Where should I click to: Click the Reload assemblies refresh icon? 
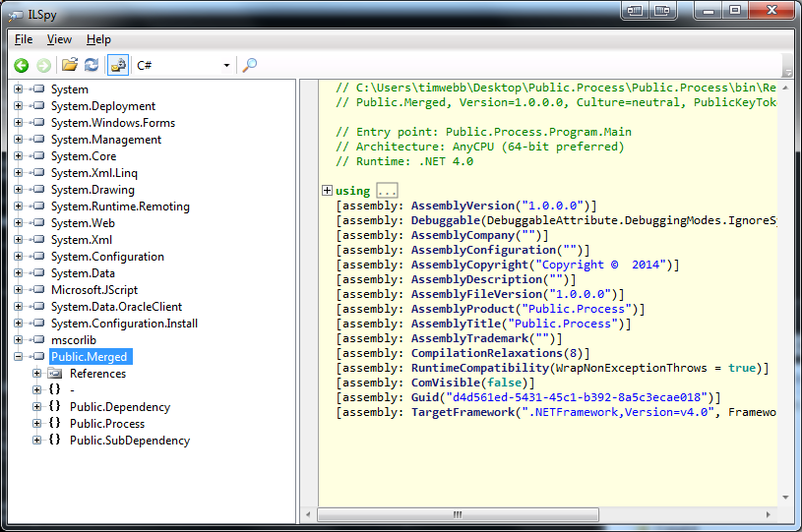coord(92,65)
